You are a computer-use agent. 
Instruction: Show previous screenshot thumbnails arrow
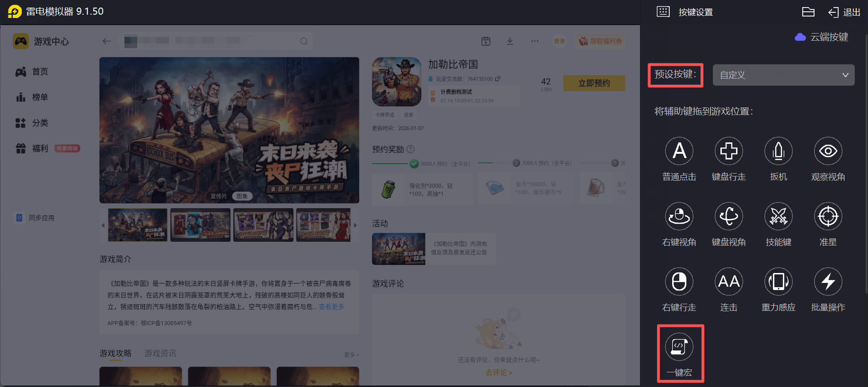point(103,225)
